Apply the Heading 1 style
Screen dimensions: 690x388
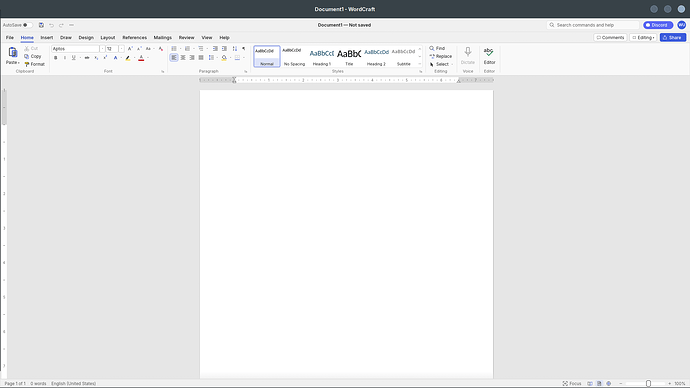point(322,56)
